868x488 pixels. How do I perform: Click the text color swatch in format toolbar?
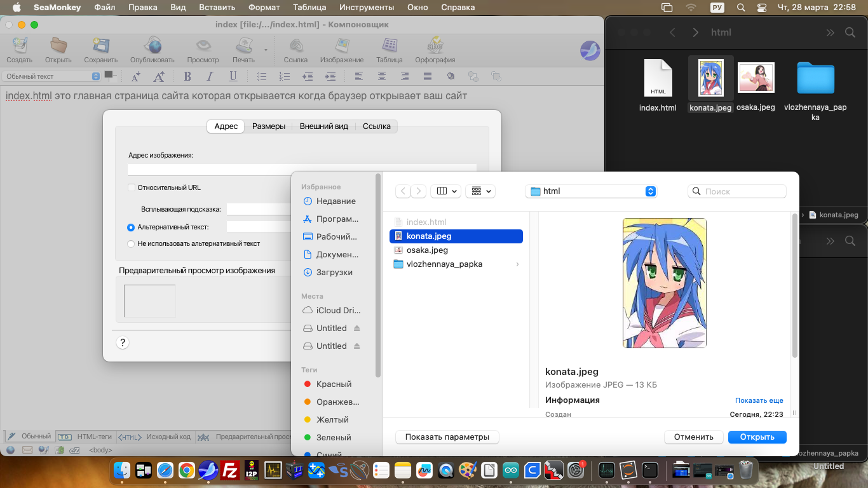pos(109,75)
